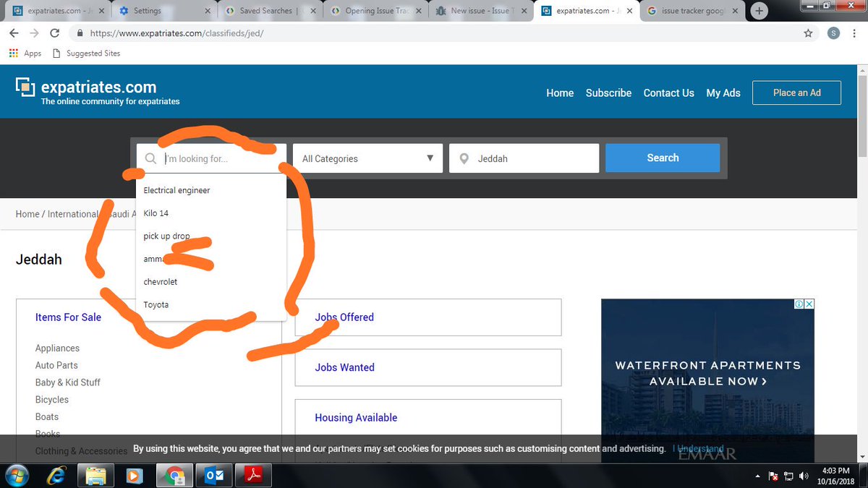Open a new tab with the plus button
The width and height of the screenshot is (868, 488).
[x=759, y=11]
